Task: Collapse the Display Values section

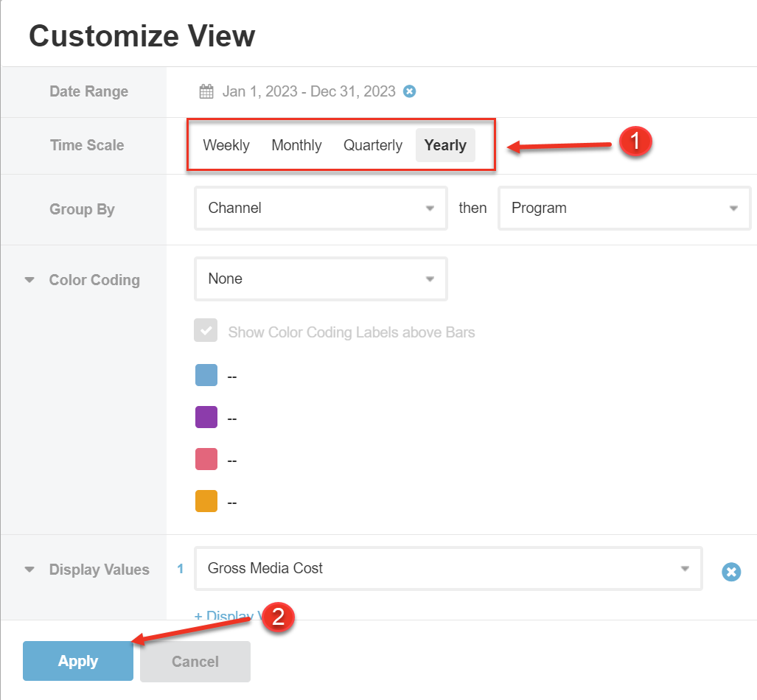Action: [x=28, y=569]
